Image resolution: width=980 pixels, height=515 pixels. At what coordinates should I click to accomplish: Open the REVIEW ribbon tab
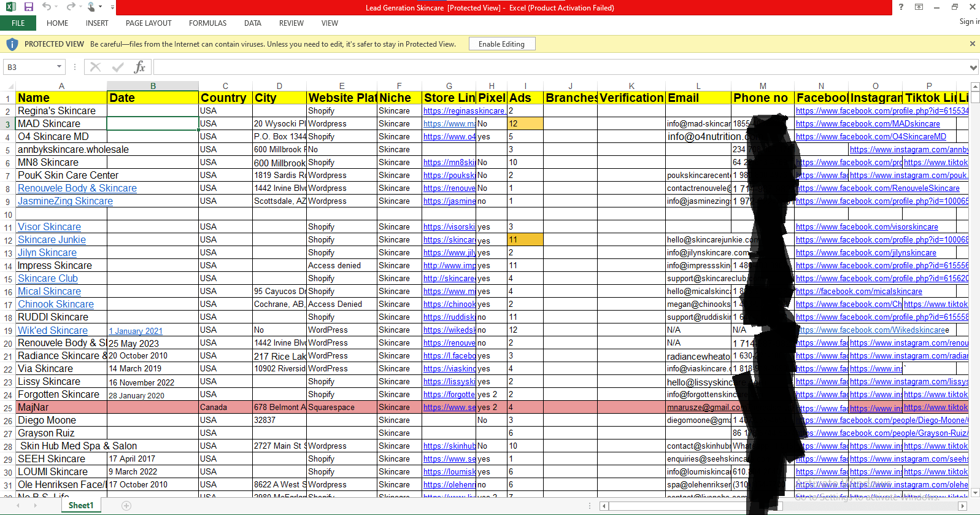coord(291,23)
